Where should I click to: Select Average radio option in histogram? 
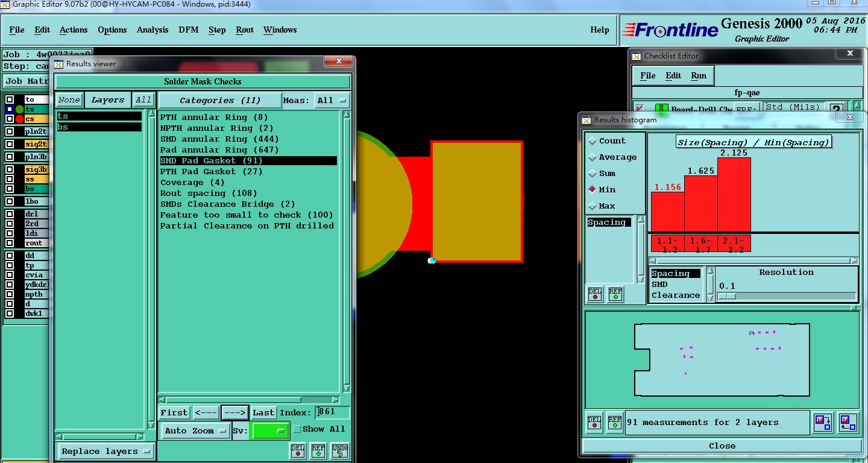click(592, 157)
